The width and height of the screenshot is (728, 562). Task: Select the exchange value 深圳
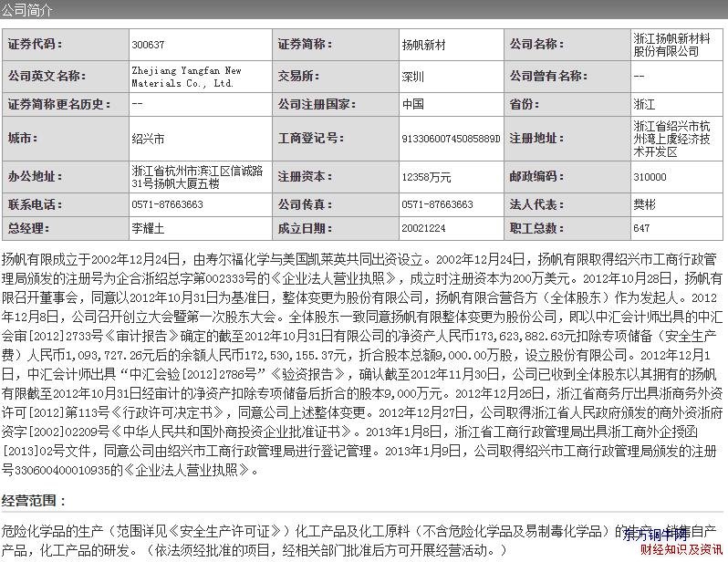(x=413, y=77)
